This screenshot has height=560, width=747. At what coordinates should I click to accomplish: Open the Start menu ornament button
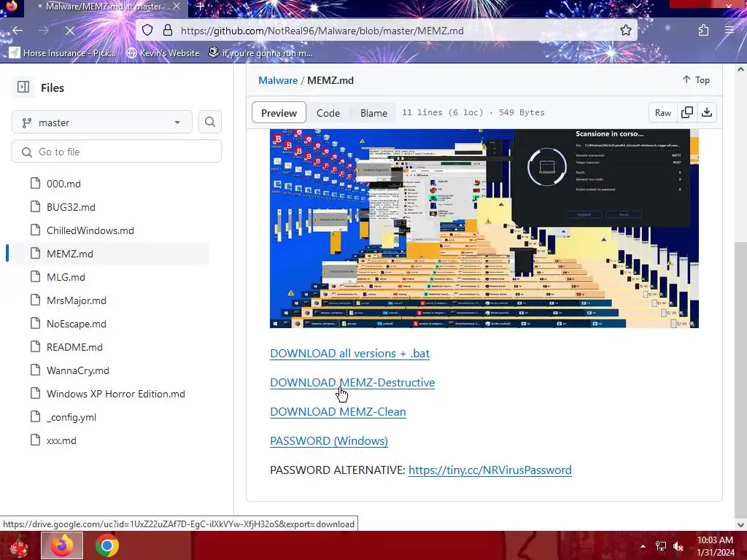pyautogui.click(x=18, y=545)
